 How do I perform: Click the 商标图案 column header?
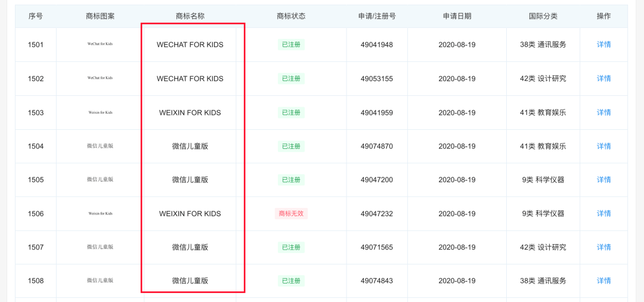[100, 17]
